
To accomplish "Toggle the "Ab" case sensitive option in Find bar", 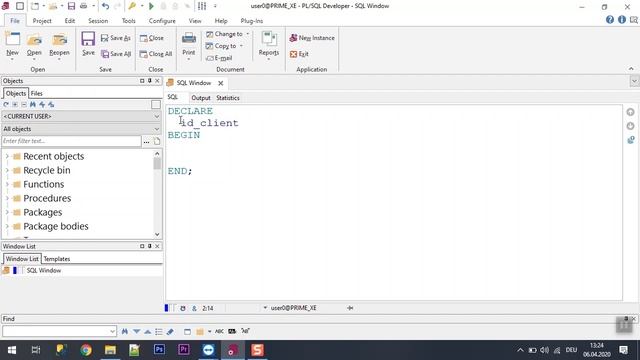I will coord(232,331).
